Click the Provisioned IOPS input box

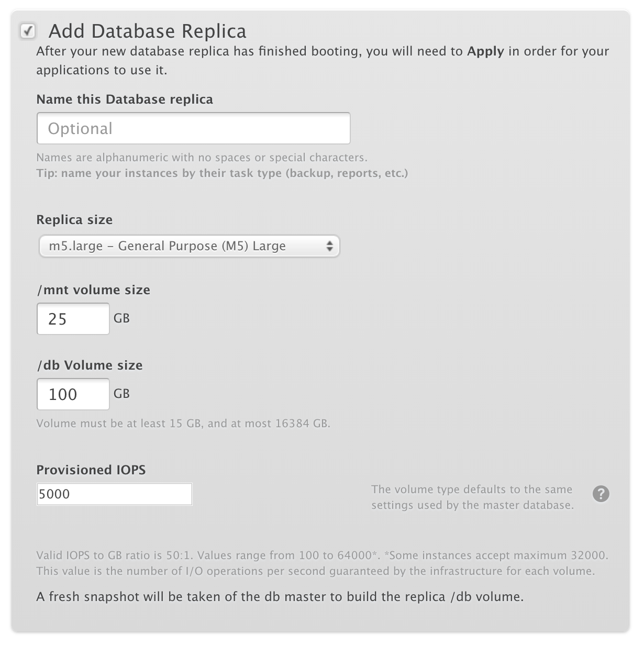click(114, 494)
